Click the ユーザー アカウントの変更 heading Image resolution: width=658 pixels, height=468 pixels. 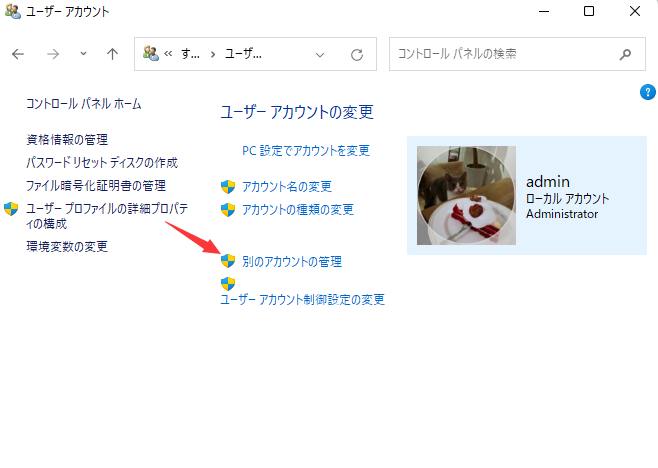pyautogui.click(x=297, y=112)
